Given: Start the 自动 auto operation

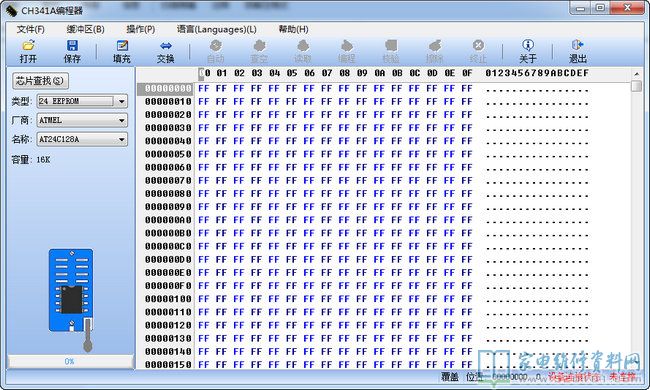Looking at the screenshot, I should pos(216,51).
